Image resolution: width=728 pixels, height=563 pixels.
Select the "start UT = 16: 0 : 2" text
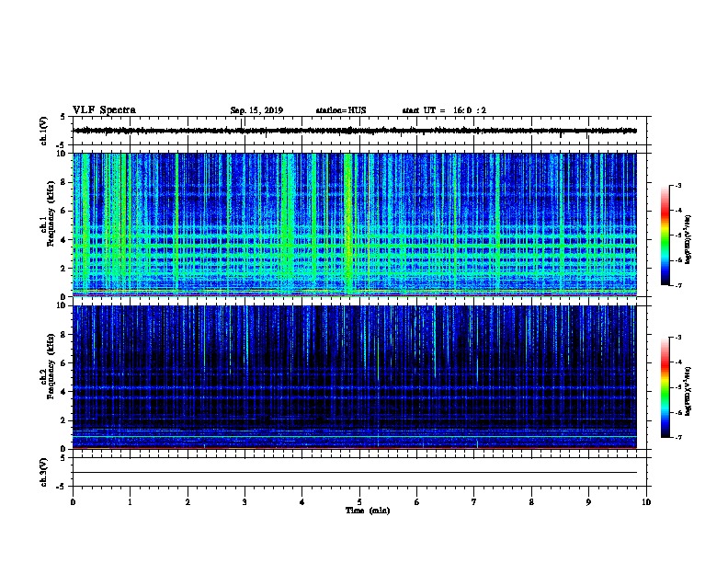(x=444, y=110)
